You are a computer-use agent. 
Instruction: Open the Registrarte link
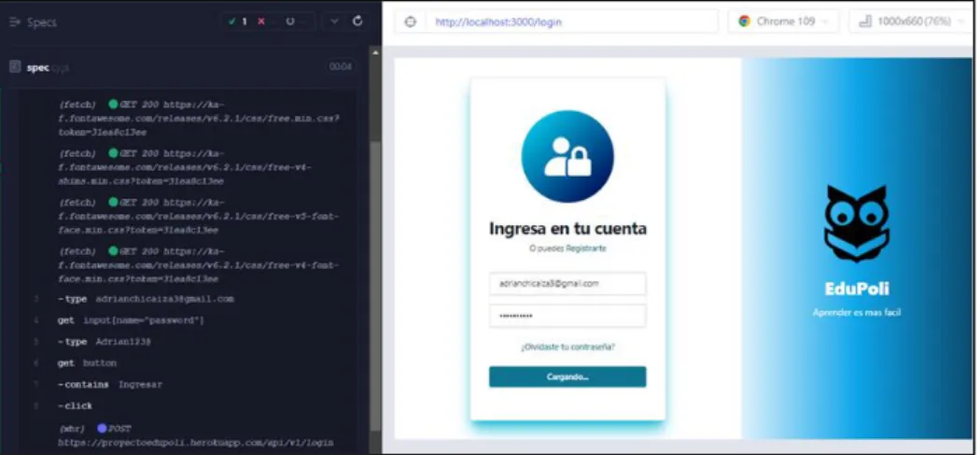pos(585,249)
